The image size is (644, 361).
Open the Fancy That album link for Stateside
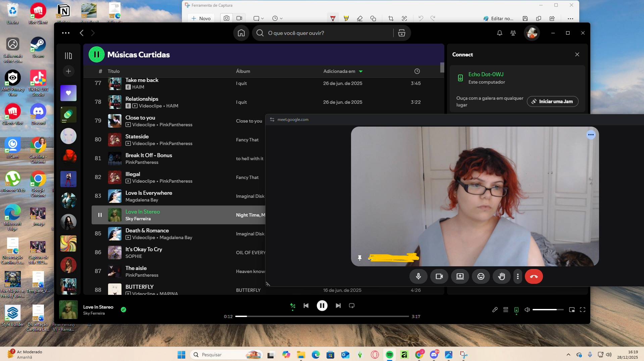click(x=247, y=140)
